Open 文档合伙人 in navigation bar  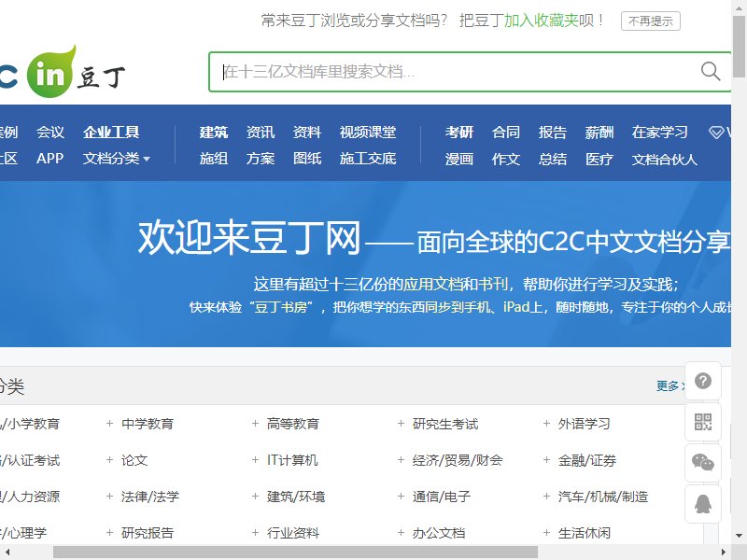coord(665,159)
